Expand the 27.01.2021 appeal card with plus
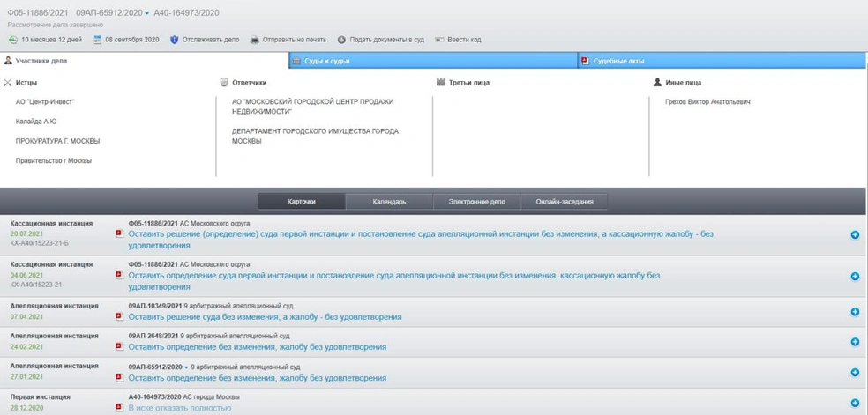This screenshot has height=415, width=868. tap(855, 373)
